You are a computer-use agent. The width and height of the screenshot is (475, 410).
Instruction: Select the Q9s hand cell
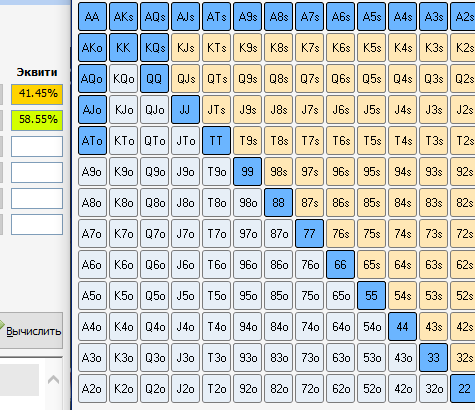point(247,78)
